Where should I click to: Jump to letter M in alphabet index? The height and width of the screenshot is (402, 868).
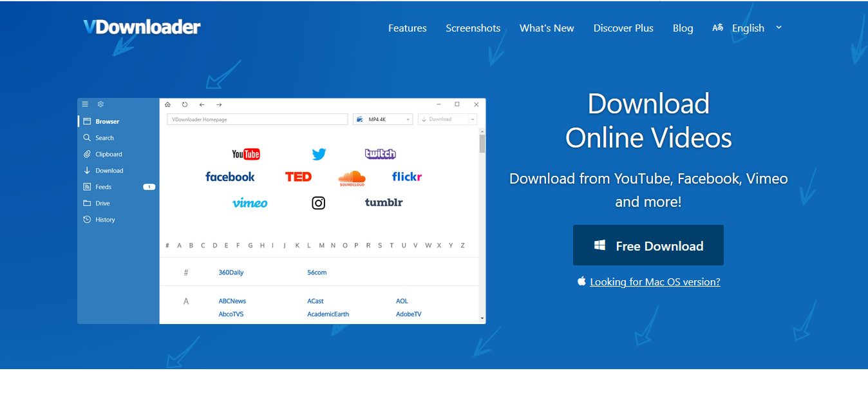coord(321,245)
